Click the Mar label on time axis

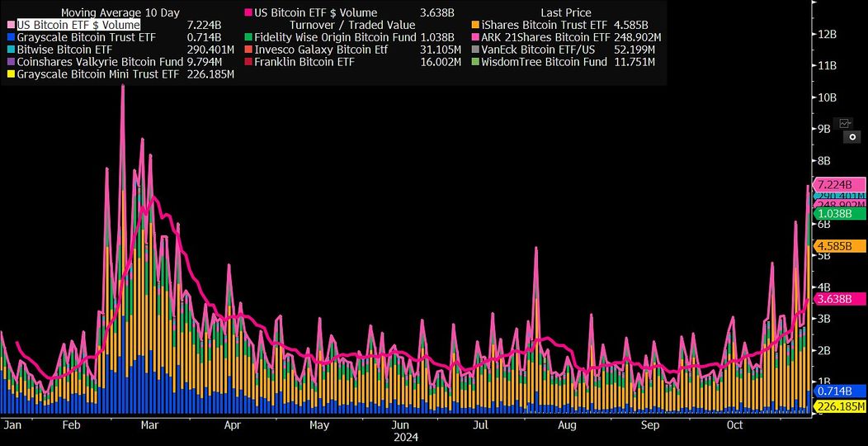pyautogui.click(x=150, y=425)
